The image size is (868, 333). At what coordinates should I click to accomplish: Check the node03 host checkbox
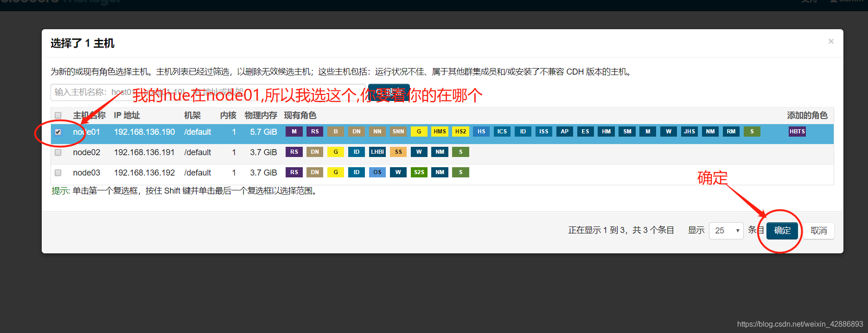[x=58, y=173]
